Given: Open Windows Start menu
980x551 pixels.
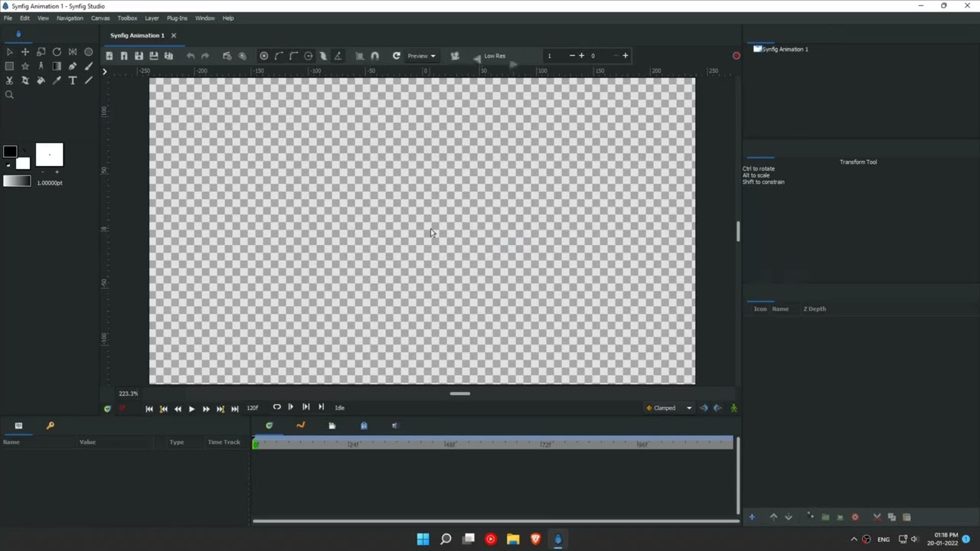Looking at the screenshot, I should (x=423, y=539).
